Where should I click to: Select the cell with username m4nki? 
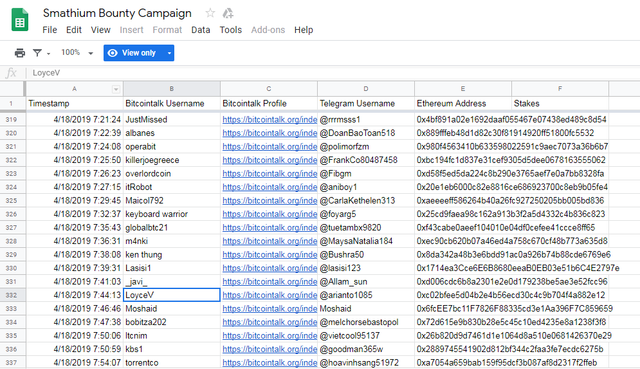(171, 241)
